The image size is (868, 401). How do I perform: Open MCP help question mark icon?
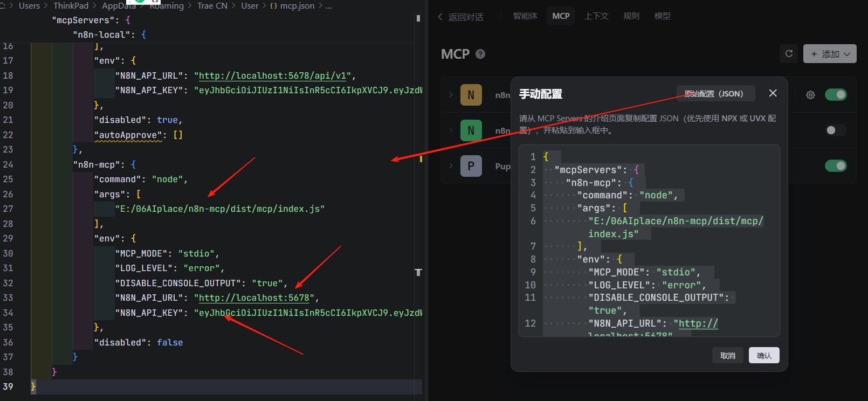click(x=480, y=54)
